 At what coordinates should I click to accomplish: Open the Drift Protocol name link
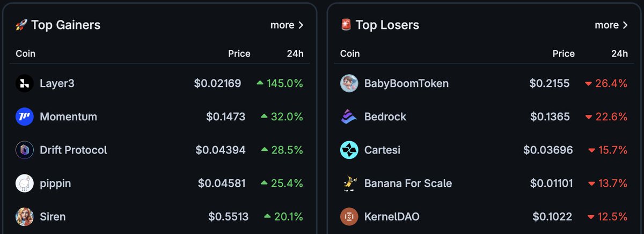(x=74, y=150)
